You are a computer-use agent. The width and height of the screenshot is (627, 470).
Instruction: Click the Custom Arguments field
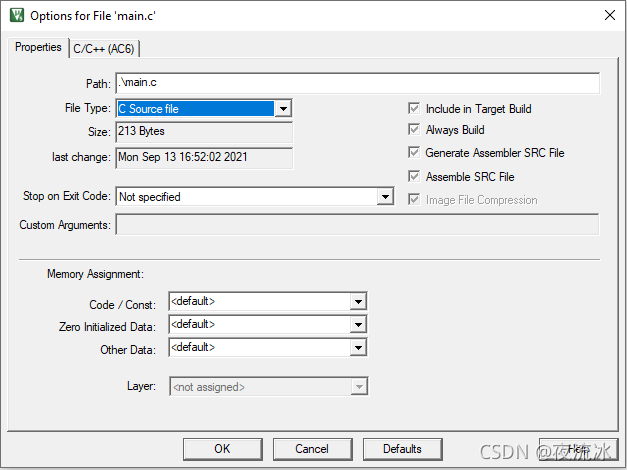coord(357,224)
